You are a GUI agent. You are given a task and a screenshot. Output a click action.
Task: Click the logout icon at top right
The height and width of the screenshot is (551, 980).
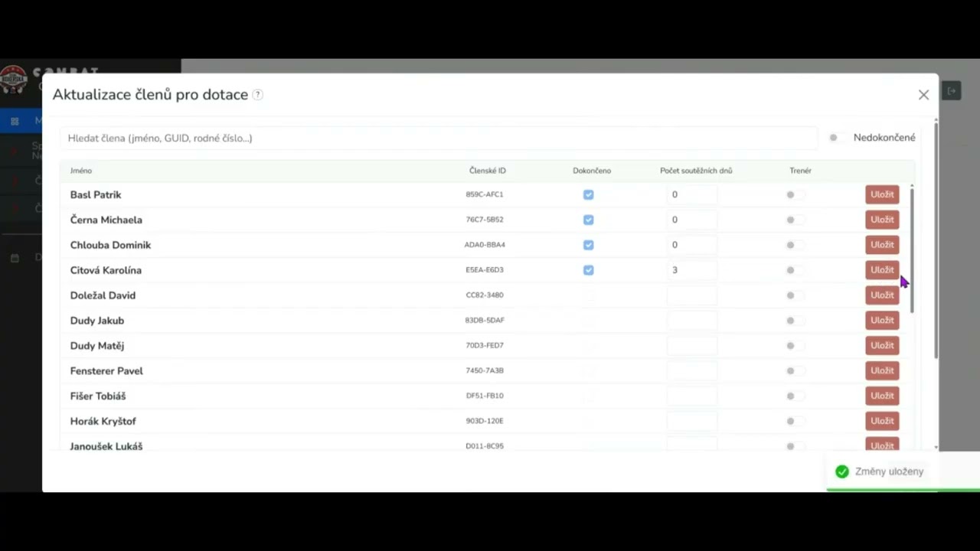click(x=952, y=91)
